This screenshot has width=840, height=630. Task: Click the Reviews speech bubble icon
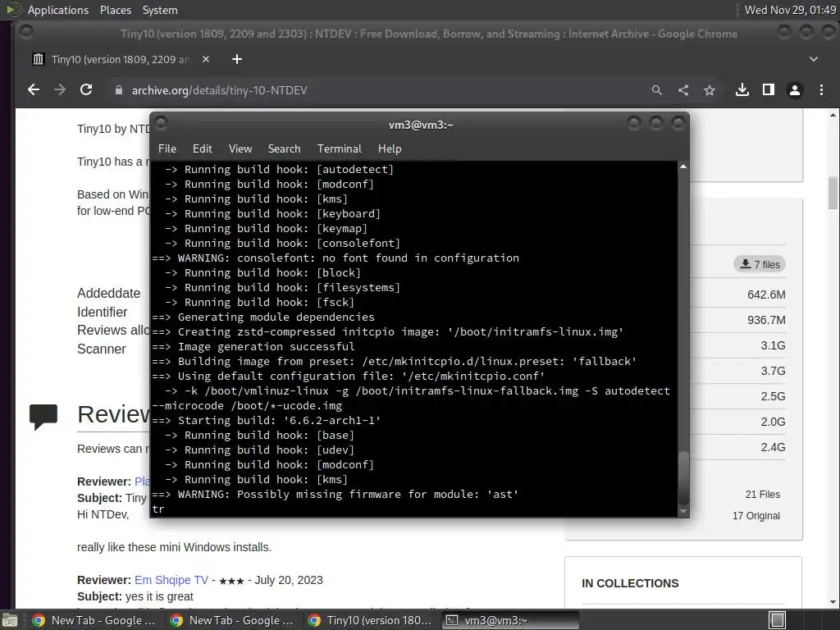click(x=43, y=416)
